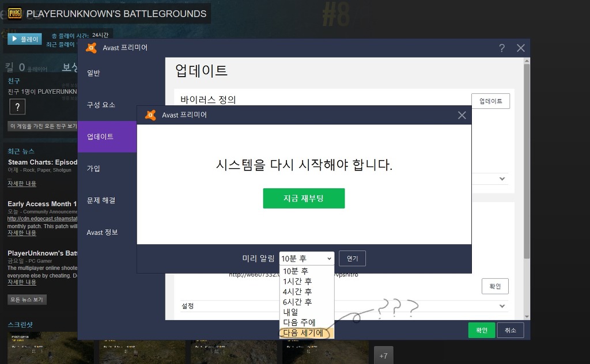This screenshot has height=364, width=590.
Task: Choose 4시간 후 from the reminder list
Action: point(307,291)
